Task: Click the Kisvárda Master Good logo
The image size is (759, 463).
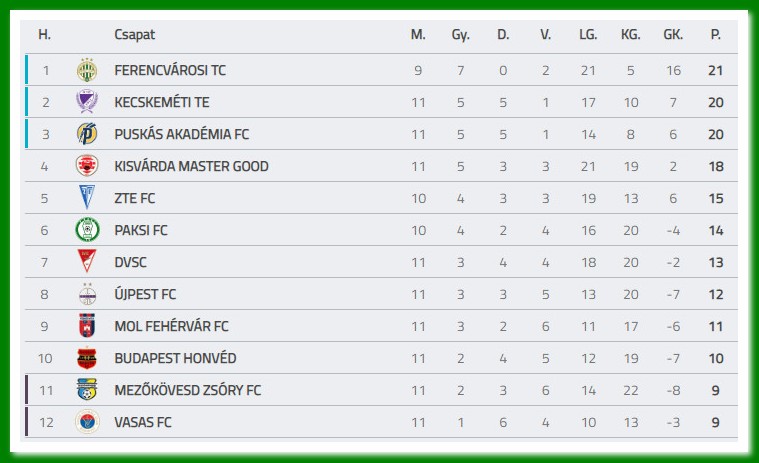Action: pos(87,166)
